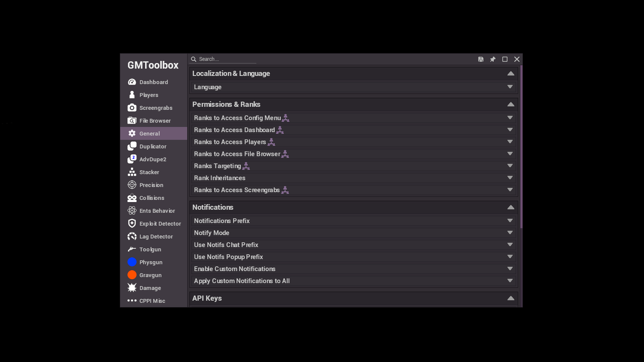This screenshot has width=644, height=362.
Task: Collapse the Localization & Language section
Action: pyautogui.click(x=511, y=73)
